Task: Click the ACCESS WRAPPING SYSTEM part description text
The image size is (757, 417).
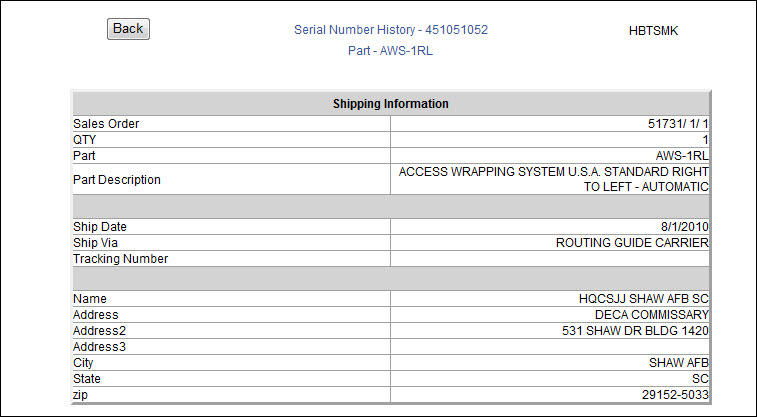Action: click(x=553, y=180)
